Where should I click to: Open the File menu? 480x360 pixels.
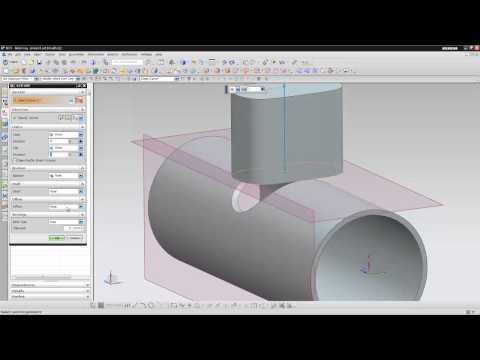point(10,54)
